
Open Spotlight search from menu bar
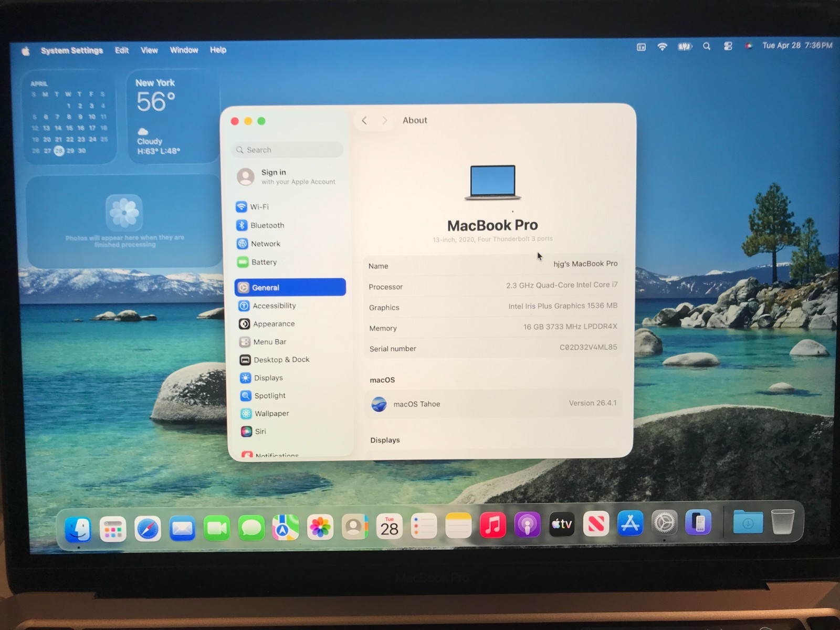point(707,46)
